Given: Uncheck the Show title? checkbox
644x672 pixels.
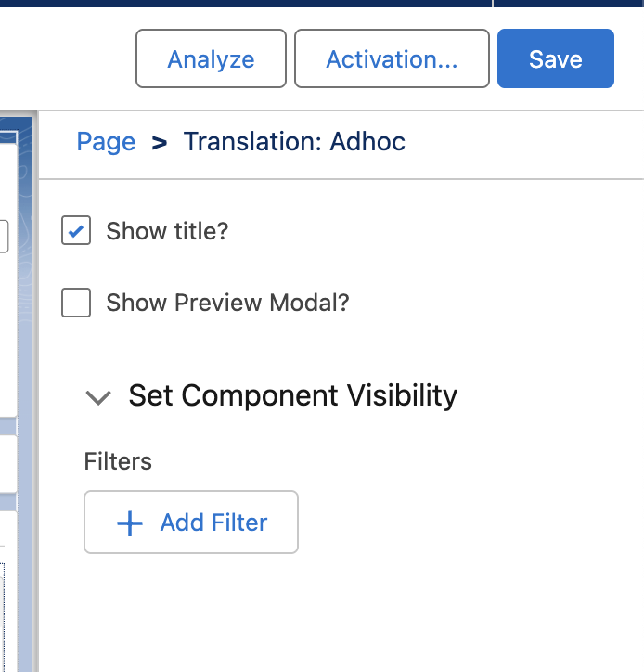Looking at the screenshot, I should point(76,231).
